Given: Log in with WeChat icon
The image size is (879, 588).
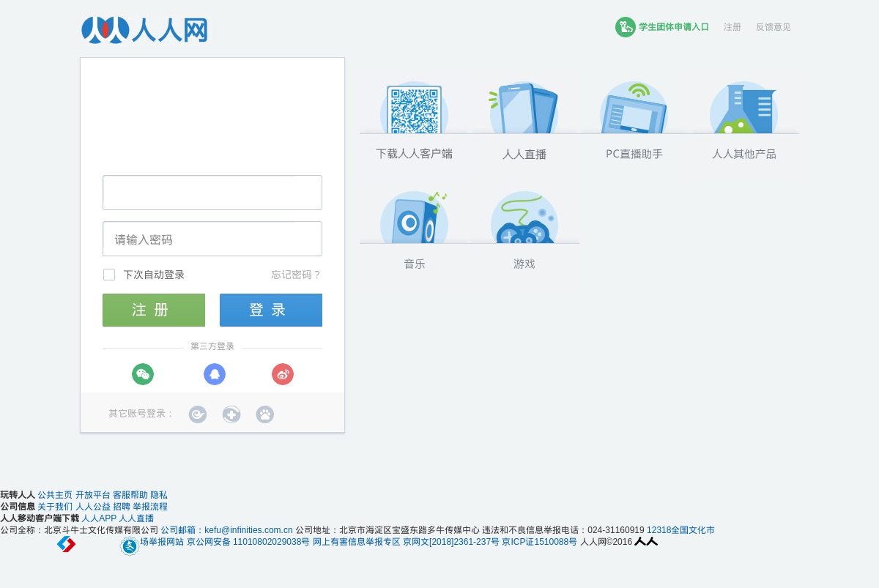Looking at the screenshot, I should (143, 374).
